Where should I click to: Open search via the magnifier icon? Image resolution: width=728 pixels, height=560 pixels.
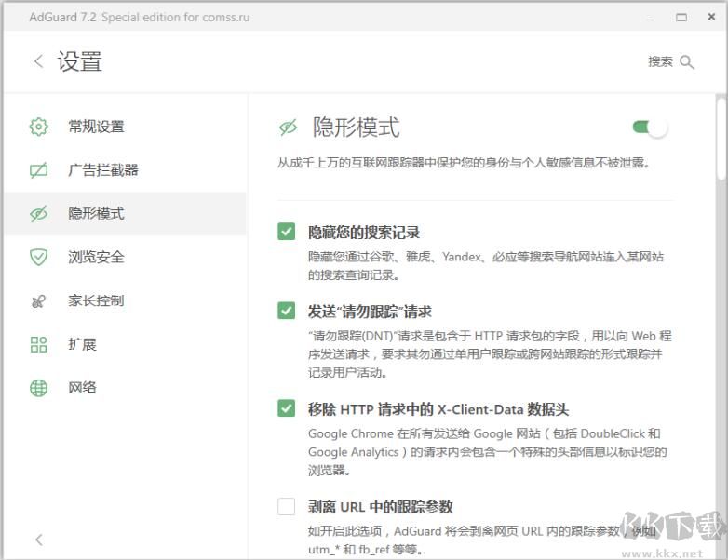pyautogui.click(x=687, y=61)
